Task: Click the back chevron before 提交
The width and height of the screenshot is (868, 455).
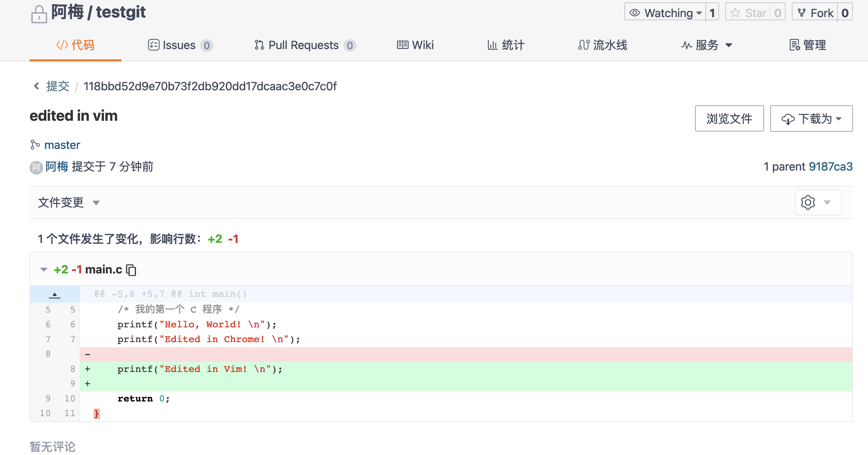Action: (x=37, y=86)
